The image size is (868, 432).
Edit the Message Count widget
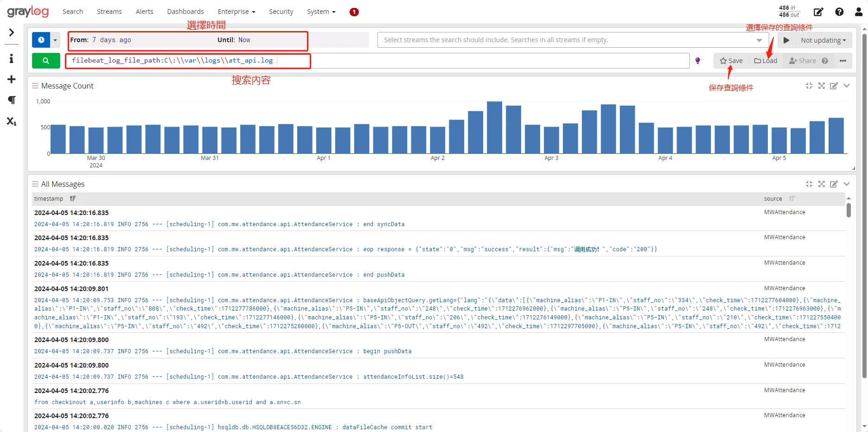click(x=834, y=86)
